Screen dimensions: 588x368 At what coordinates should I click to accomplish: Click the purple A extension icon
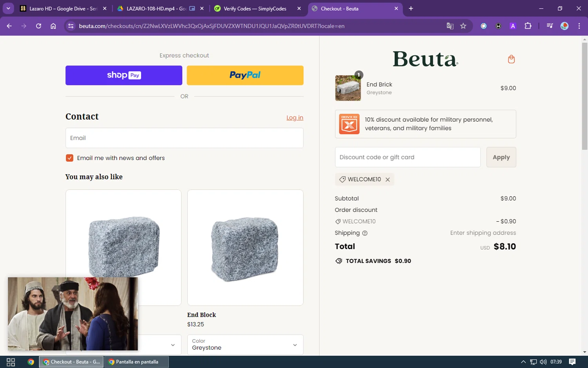[x=513, y=26]
